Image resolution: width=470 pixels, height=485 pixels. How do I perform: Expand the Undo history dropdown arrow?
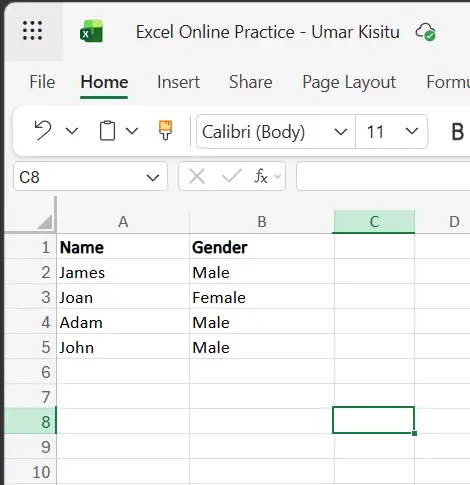click(72, 131)
